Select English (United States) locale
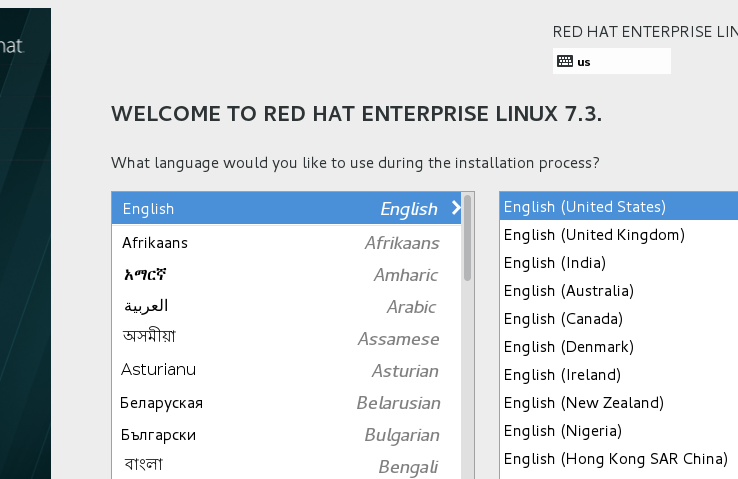This screenshot has width=738, height=479. [618, 207]
